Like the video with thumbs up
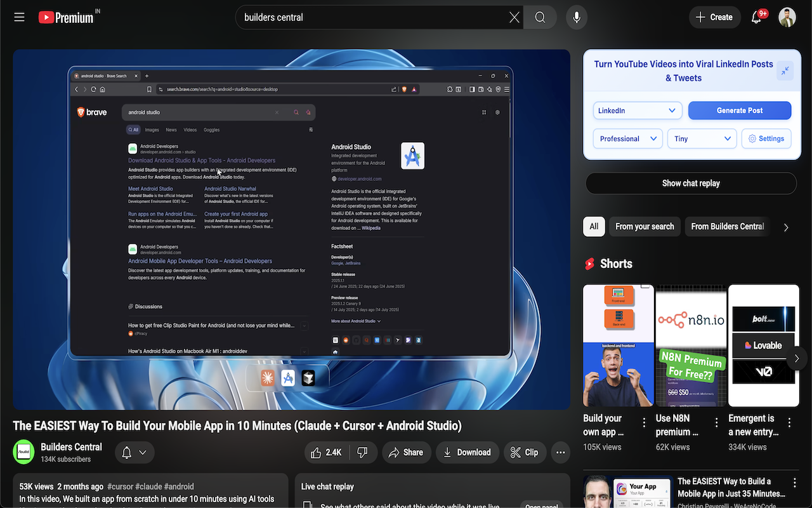Image resolution: width=812 pixels, height=508 pixels. [x=326, y=452]
